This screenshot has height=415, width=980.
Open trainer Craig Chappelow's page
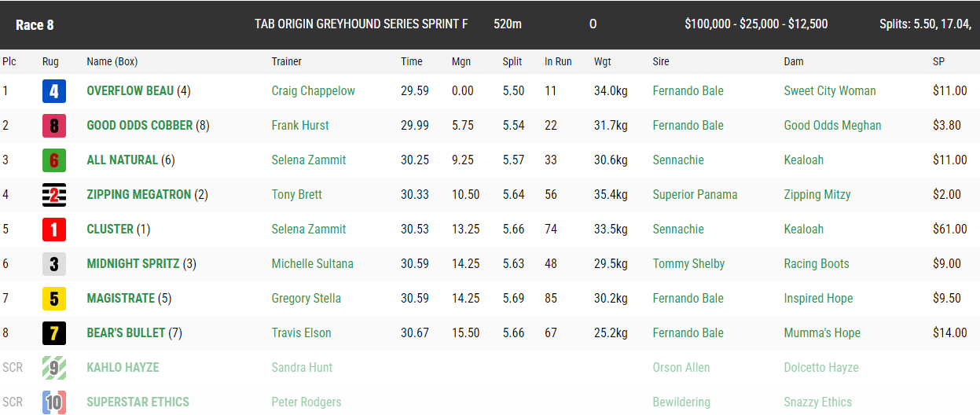(x=313, y=91)
